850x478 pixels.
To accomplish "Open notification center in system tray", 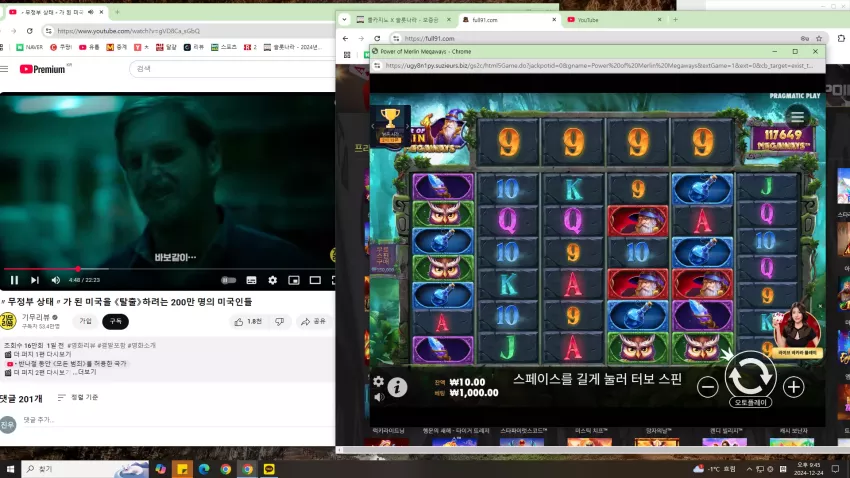I will (835, 469).
